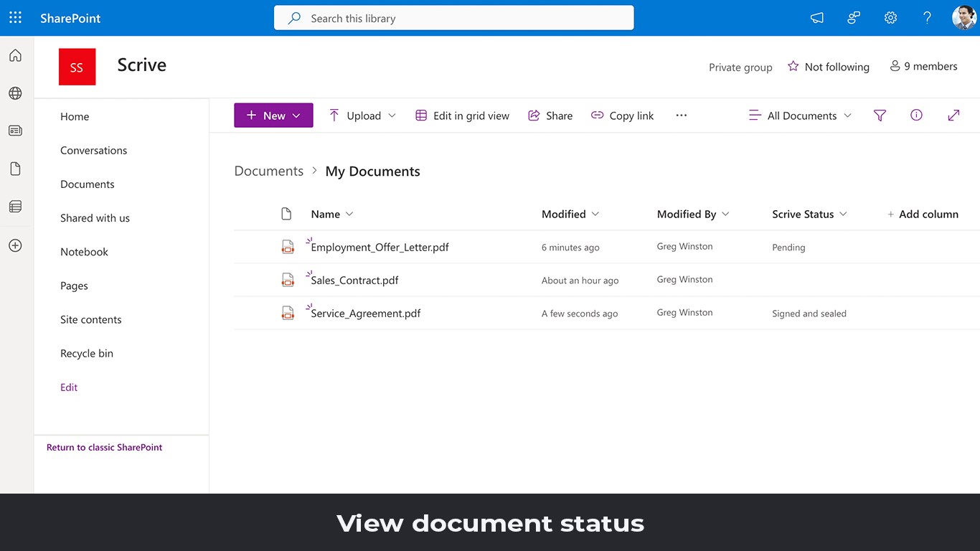Screen dimensions: 980x551
Task: Go to Documents in the site navigation
Action: coord(88,184)
